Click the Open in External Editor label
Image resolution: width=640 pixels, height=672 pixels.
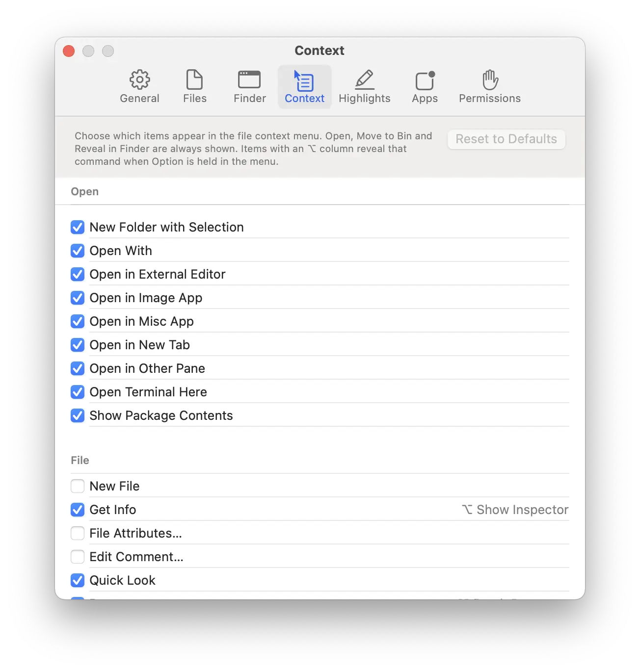click(158, 274)
